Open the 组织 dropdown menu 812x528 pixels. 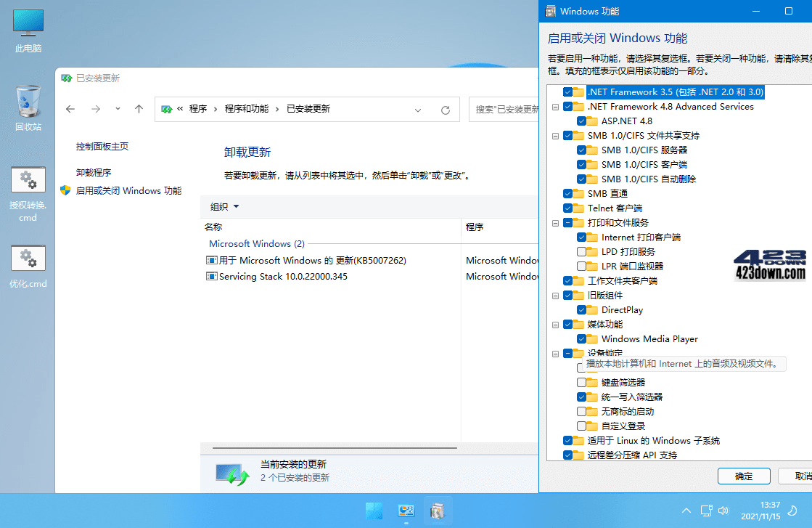coord(224,206)
